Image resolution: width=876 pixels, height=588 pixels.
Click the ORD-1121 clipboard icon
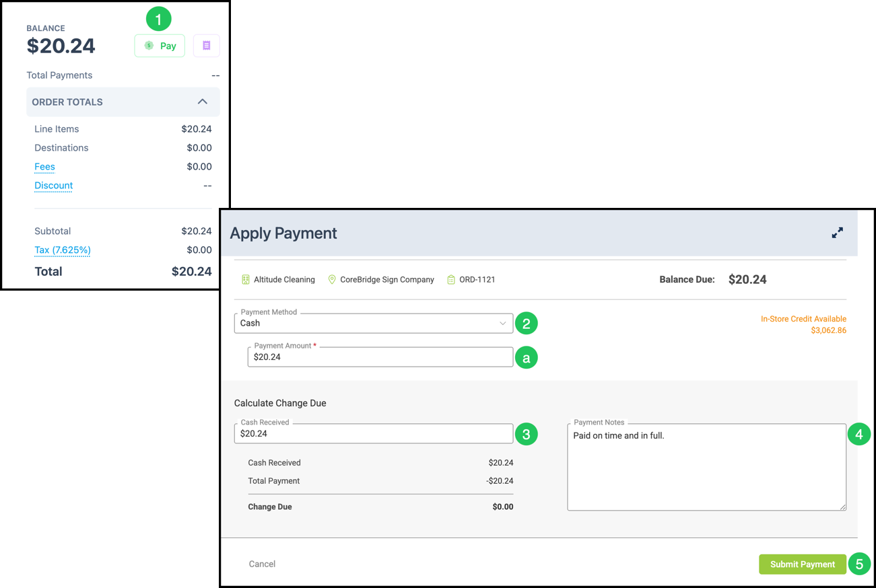[451, 279]
